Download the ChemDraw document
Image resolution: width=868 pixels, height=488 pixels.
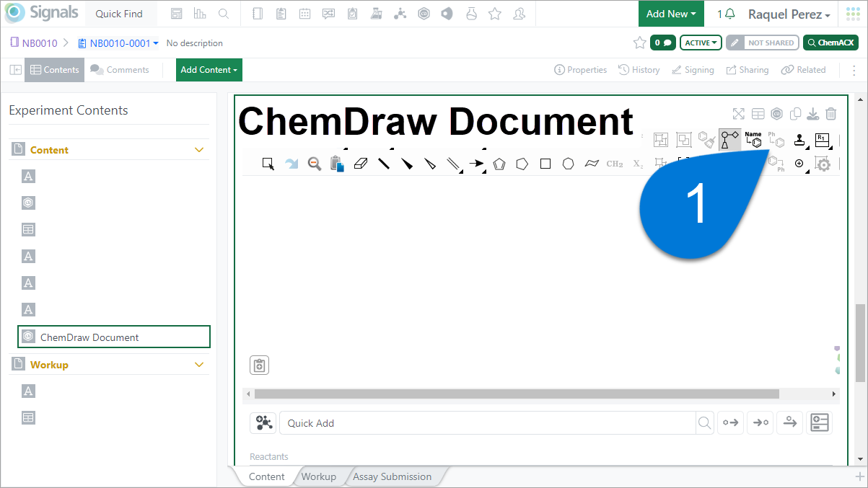(812, 114)
